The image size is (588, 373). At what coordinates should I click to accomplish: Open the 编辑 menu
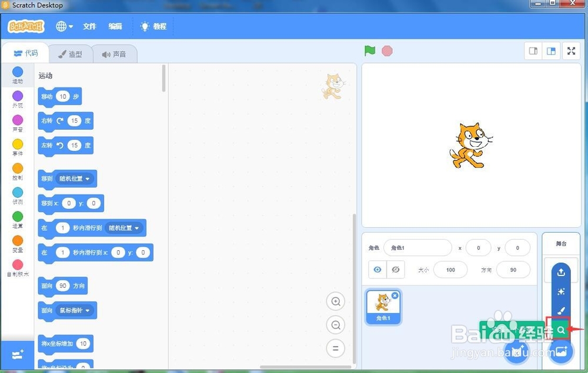pos(115,26)
